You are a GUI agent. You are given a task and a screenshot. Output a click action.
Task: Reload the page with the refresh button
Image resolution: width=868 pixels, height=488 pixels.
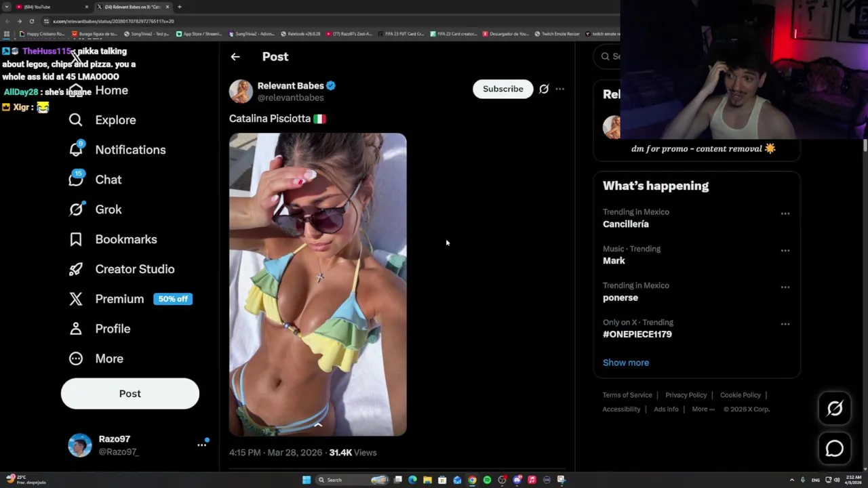coord(31,21)
